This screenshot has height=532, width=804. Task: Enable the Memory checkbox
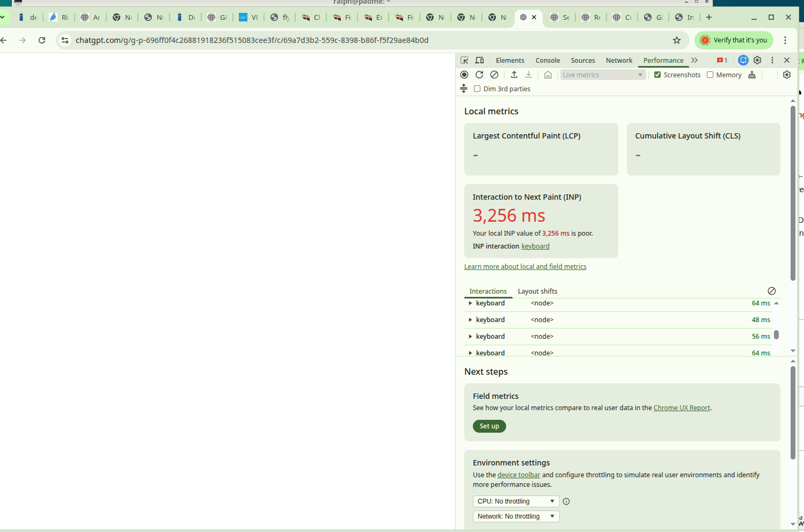coord(710,75)
